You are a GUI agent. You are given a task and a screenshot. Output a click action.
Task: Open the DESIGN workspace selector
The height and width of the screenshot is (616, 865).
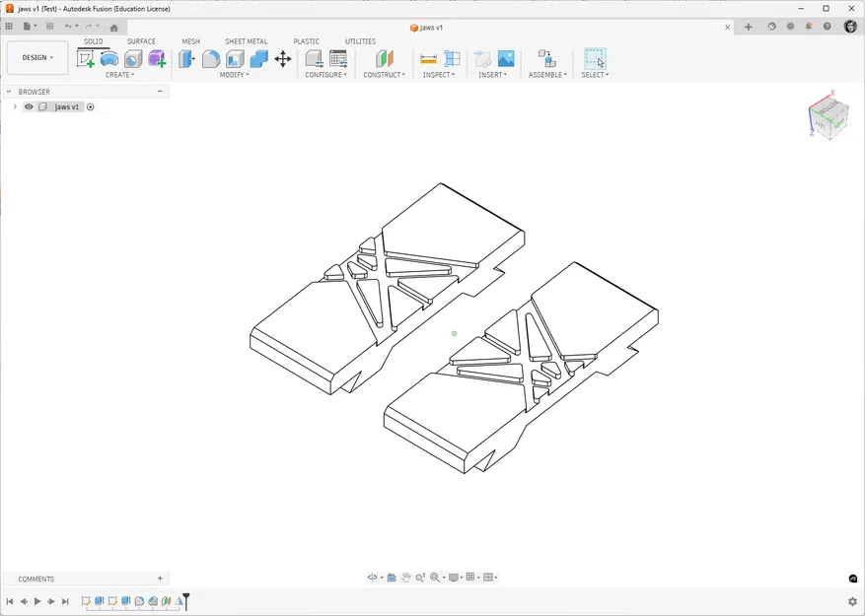click(x=36, y=57)
